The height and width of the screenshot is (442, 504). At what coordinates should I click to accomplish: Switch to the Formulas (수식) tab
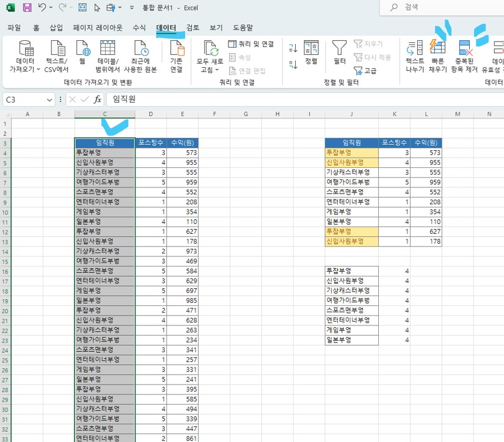(139, 27)
